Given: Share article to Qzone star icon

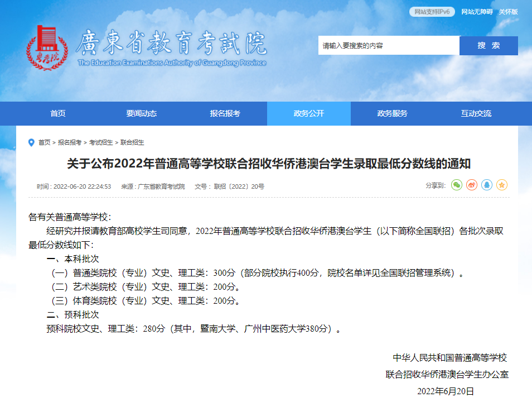Looking at the screenshot, I should click(x=502, y=185).
